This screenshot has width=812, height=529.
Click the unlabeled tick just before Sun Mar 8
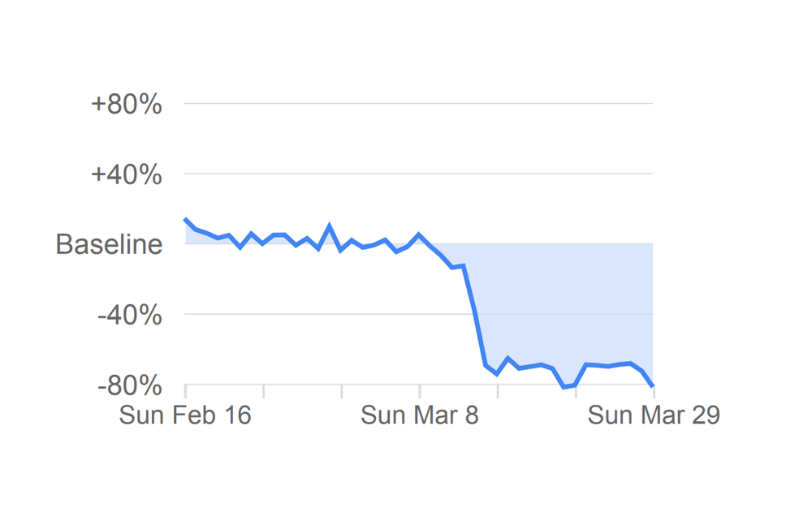(342, 391)
